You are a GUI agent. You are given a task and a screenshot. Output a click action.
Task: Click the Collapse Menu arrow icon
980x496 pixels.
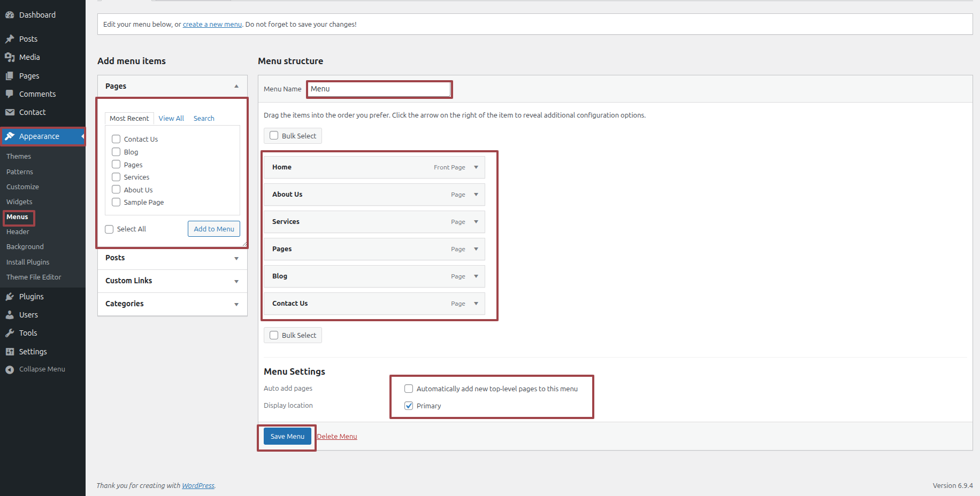10,369
